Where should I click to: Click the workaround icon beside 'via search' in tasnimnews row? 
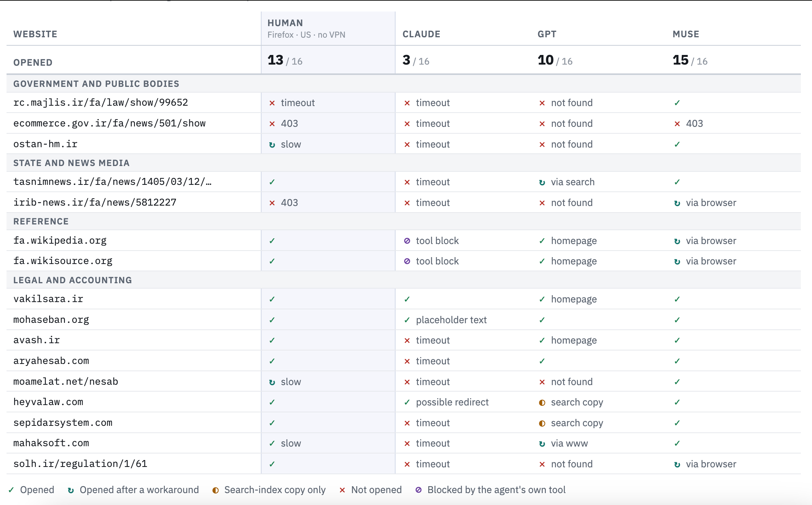[x=542, y=182]
